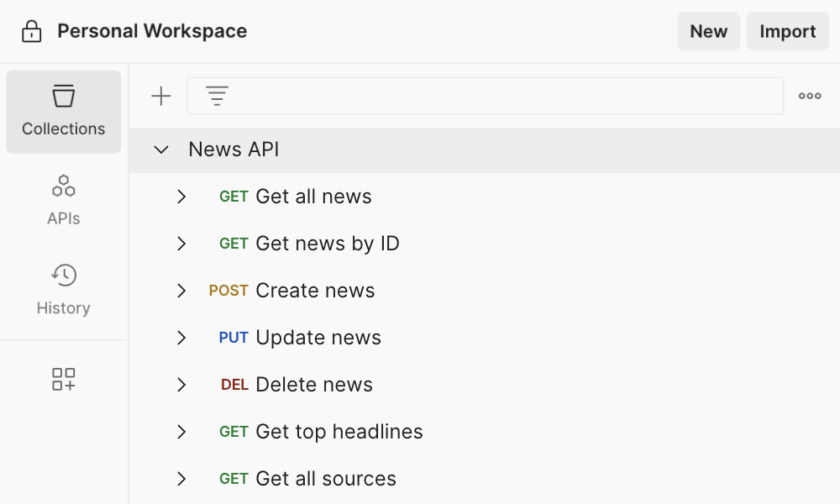Open the more actions ellipsis menu
840x504 pixels.
(x=809, y=95)
